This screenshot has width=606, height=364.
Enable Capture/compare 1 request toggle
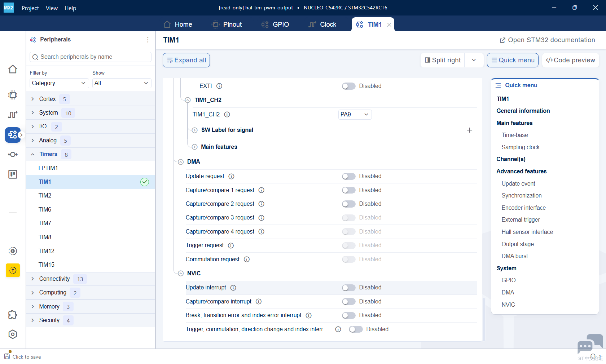click(x=349, y=190)
